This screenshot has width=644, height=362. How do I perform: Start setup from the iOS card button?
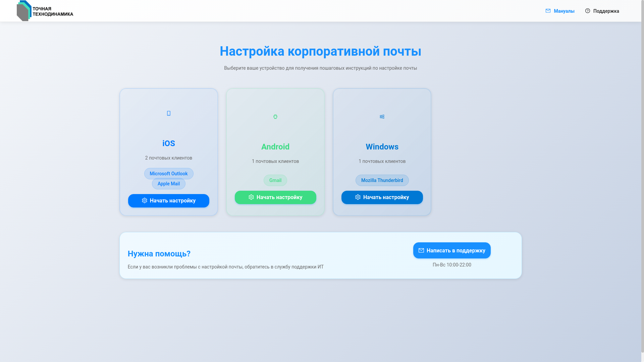tap(169, 201)
